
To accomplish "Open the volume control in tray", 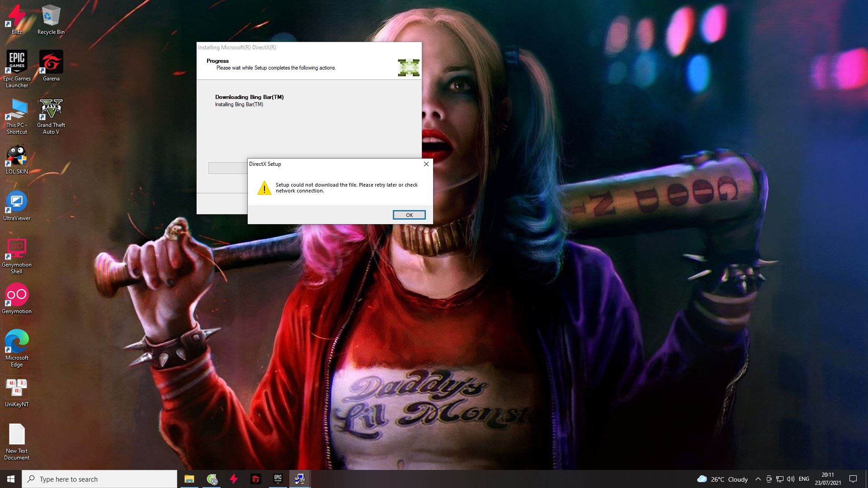I will point(790,479).
